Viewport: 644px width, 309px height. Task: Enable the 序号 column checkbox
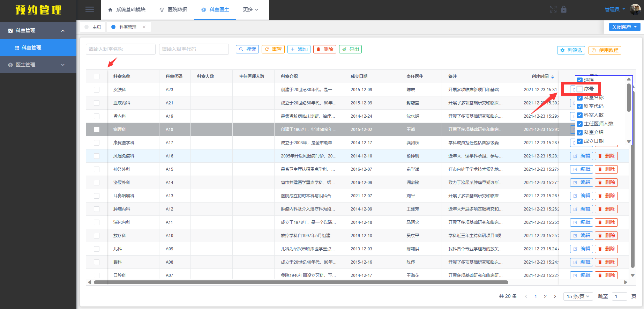coord(580,89)
